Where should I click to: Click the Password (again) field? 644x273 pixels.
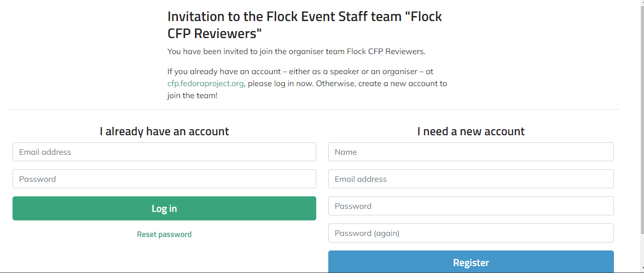click(471, 233)
